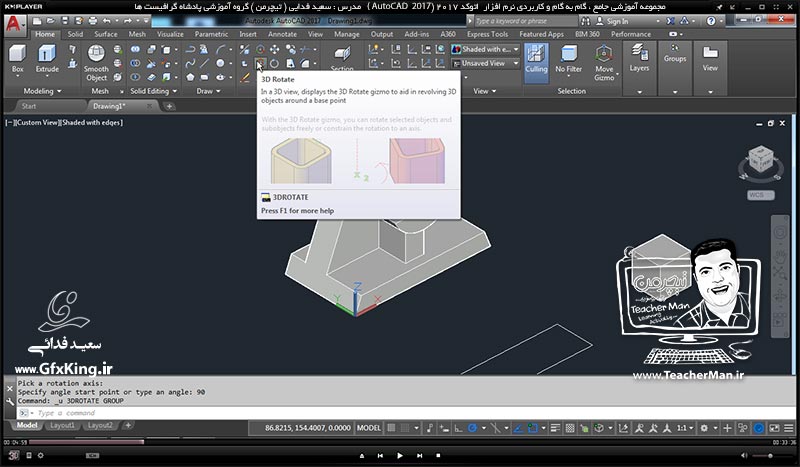Open the Groups panel

[674, 68]
